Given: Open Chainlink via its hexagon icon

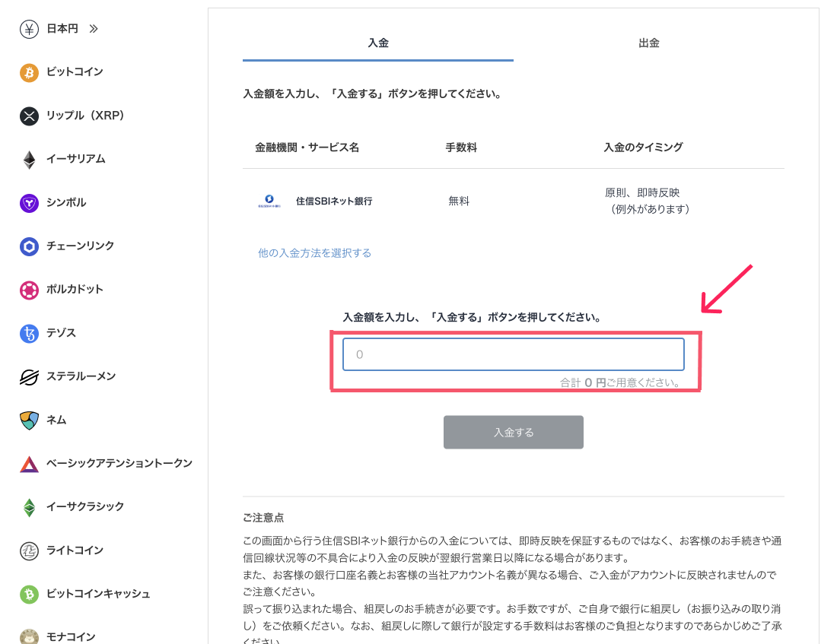Looking at the screenshot, I should pyautogui.click(x=29, y=246).
